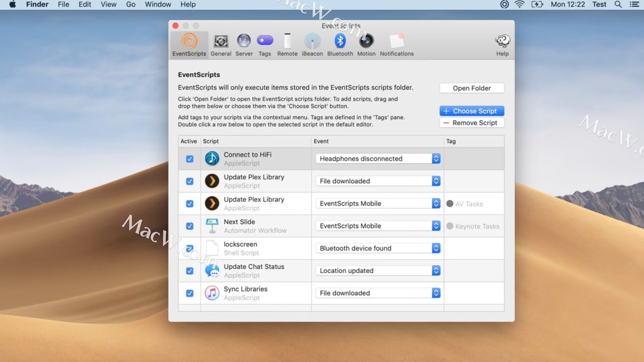
Task: Toggle Active checkbox for lockscreen
Action: [190, 248]
